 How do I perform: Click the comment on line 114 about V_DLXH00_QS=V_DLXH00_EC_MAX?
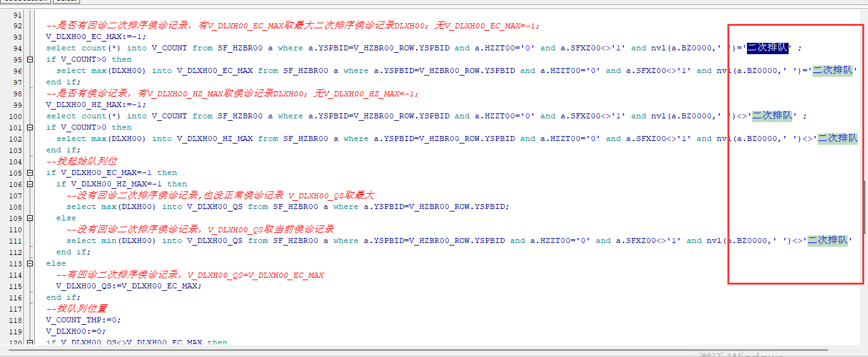pos(190,275)
